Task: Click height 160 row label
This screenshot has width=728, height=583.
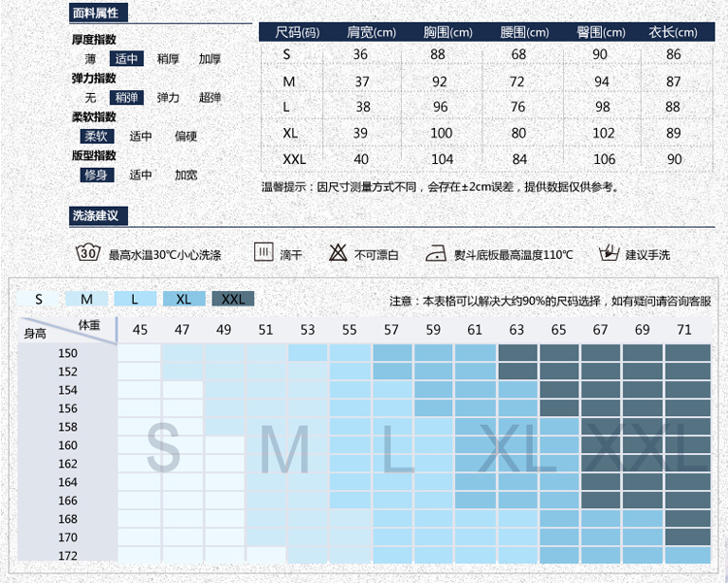Action: pos(67,445)
